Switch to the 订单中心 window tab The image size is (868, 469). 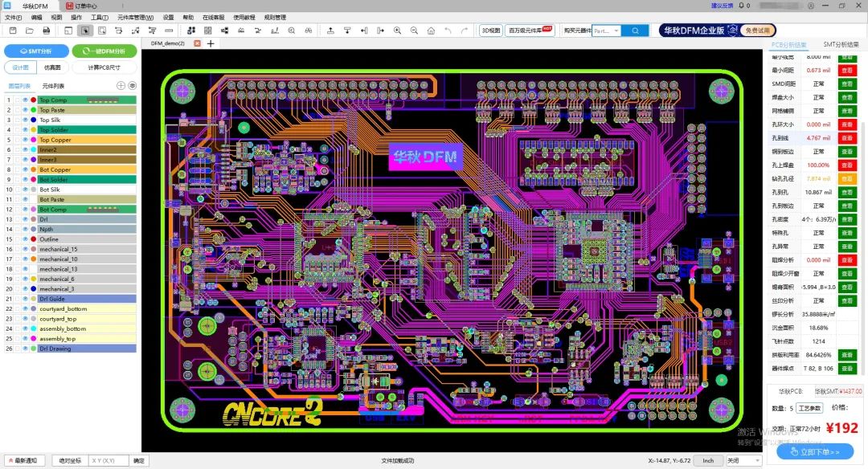(x=82, y=6)
